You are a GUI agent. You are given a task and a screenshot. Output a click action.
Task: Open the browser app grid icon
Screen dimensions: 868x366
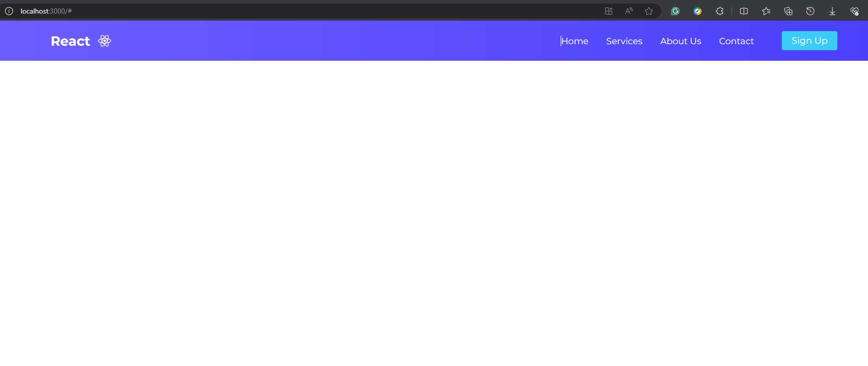coord(609,11)
